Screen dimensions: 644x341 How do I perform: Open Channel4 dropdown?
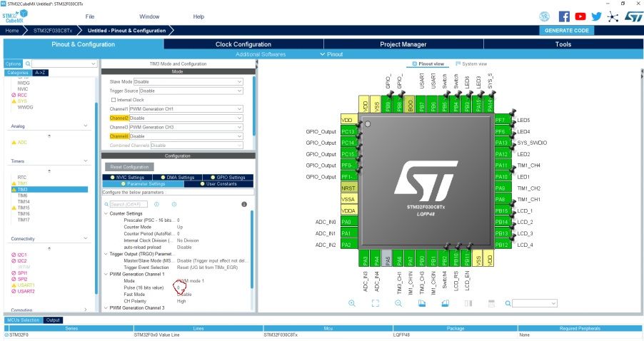coord(186,136)
